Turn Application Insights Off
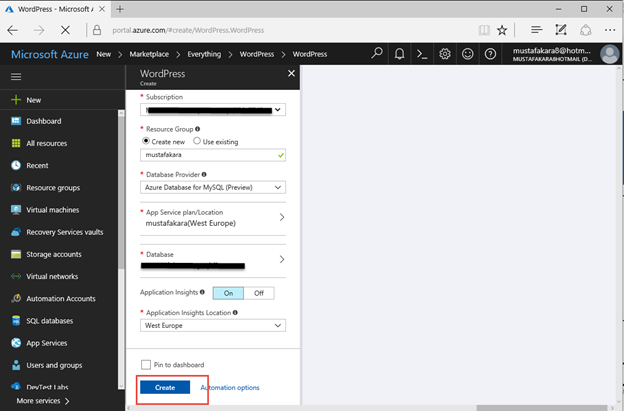This screenshot has width=624, height=411. pyautogui.click(x=259, y=293)
